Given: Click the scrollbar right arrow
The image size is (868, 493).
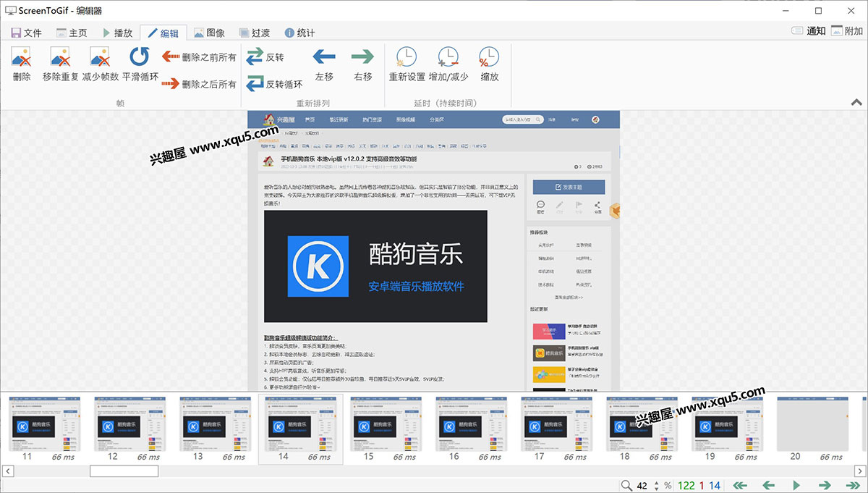Looking at the screenshot, I should point(860,471).
